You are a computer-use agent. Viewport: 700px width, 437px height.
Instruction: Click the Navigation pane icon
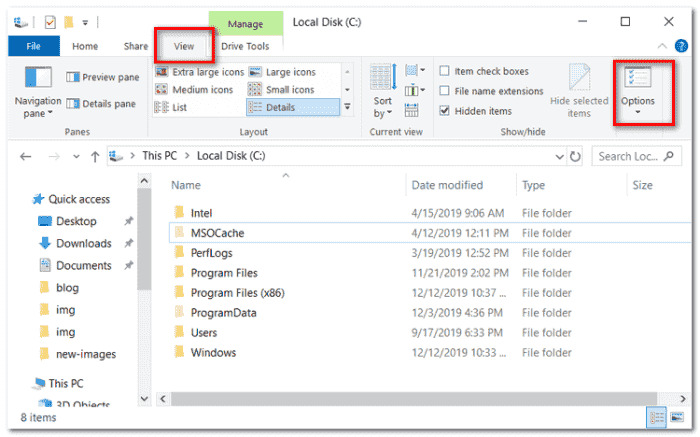38,78
